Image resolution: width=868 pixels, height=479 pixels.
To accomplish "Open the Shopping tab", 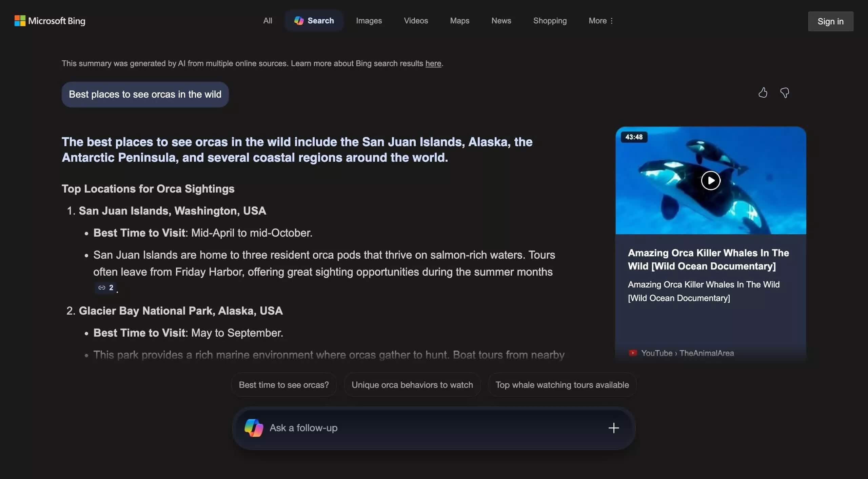I will [550, 21].
